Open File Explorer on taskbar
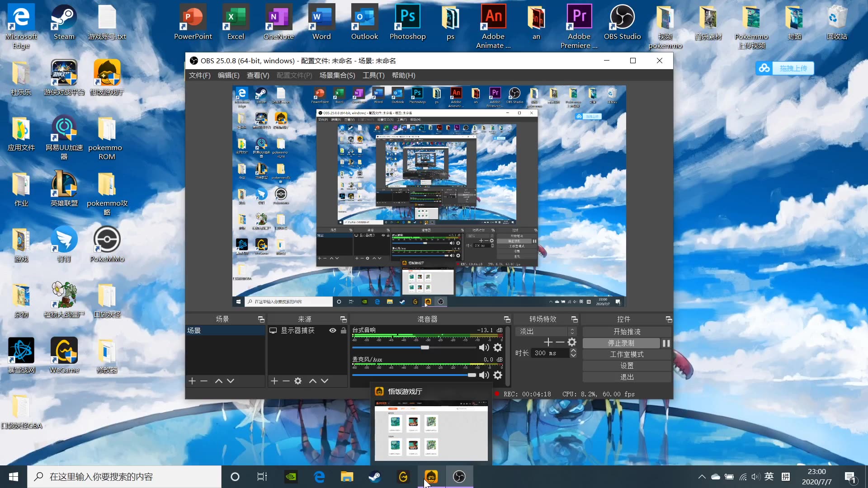The width and height of the screenshot is (868, 488). pos(347,476)
